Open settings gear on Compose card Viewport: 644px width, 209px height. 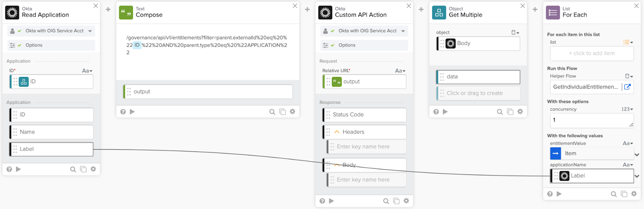[293, 112]
